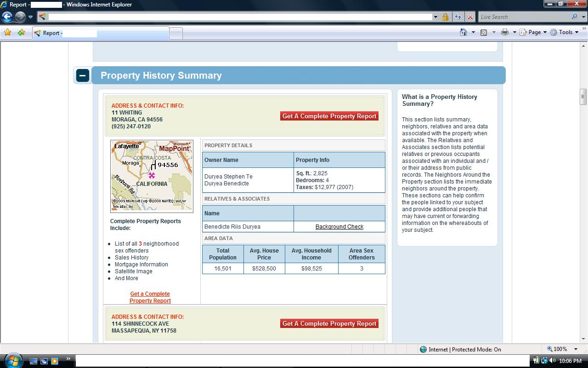Click the Taxes $12,977 (2007) text
The height and width of the screenshot is (368, 588).
pyautogui.click(x=325, y=187)
